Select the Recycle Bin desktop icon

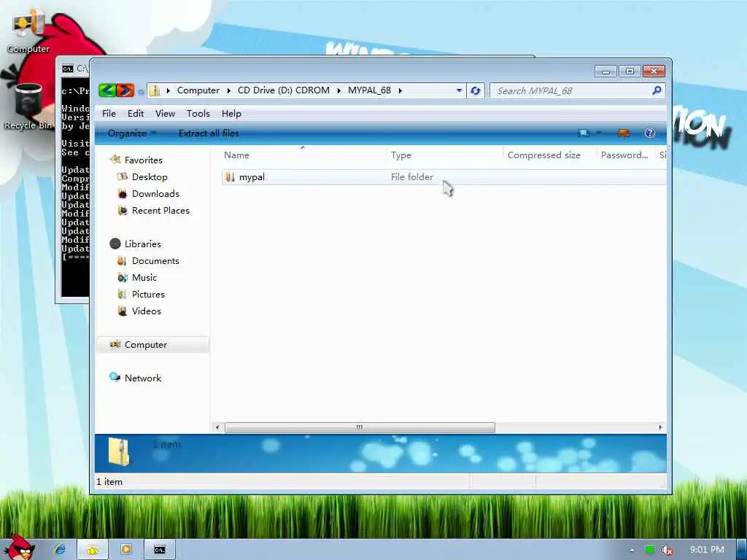click(28, 106)
